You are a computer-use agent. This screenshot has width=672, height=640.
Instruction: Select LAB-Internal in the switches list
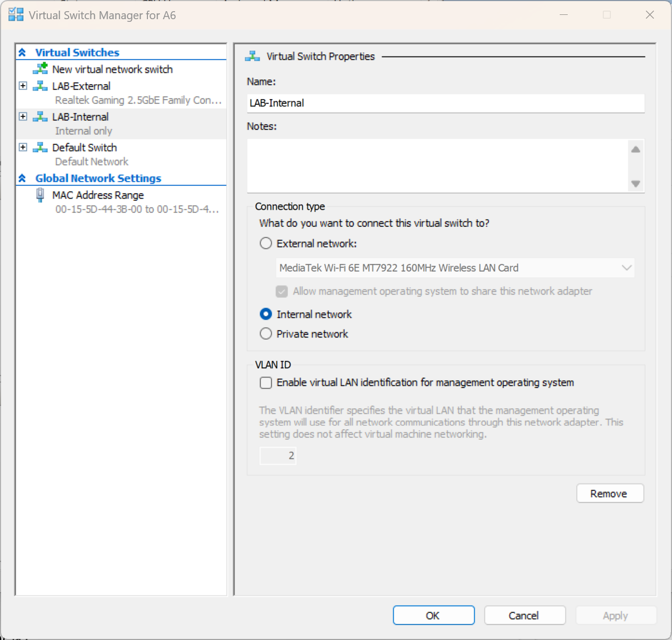pyautogui.click(x=80, y=117)
